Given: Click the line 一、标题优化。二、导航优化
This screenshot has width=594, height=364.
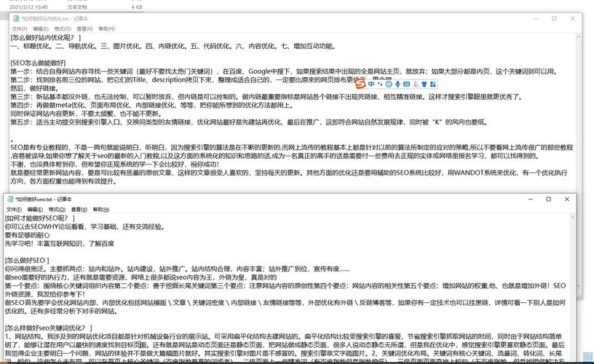Looking at the screenshot, I should point(173,46).
